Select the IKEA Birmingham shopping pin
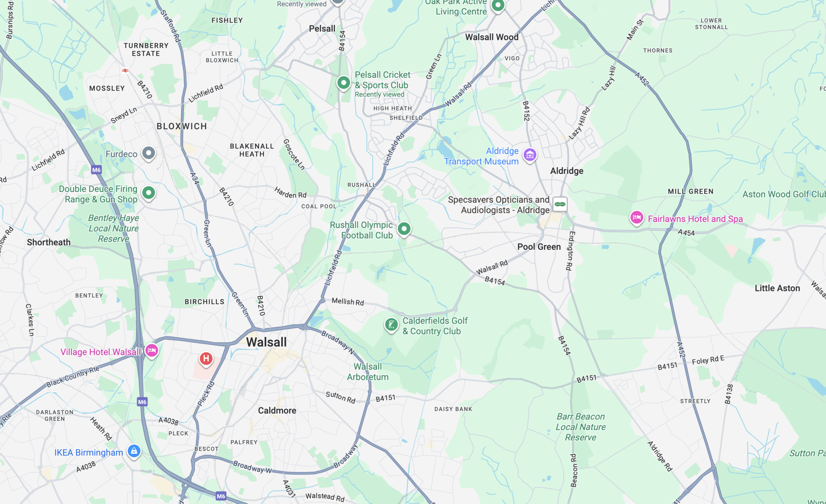Viewport: 826px width, 504px height. (x=134, y=452)
